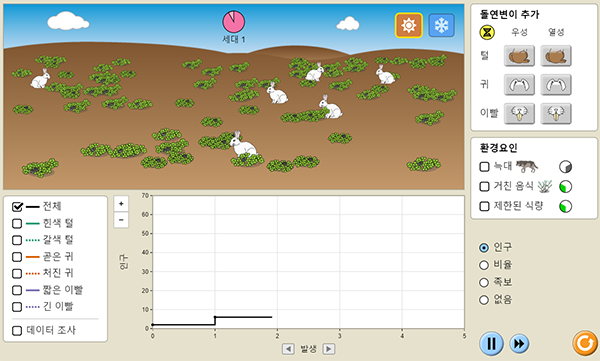Viewport: 600px width, 361px height.
Task: Zoom in graph with plus button
Action: tap(121, 204)
